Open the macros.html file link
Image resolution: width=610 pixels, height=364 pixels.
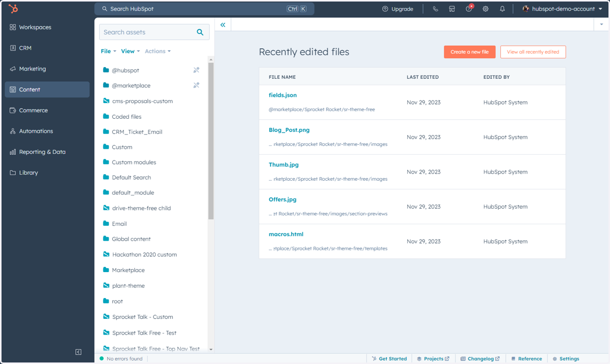[x=286, y=235]
